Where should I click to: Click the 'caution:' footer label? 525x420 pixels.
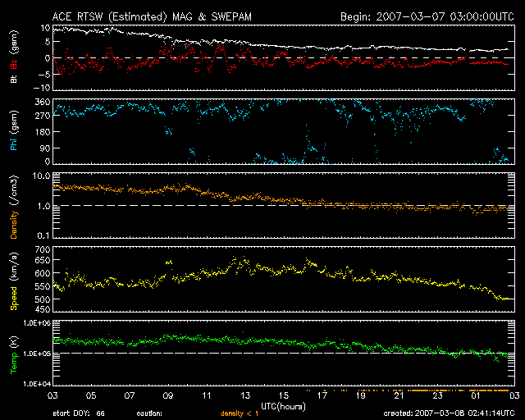(x=149, y=414)
